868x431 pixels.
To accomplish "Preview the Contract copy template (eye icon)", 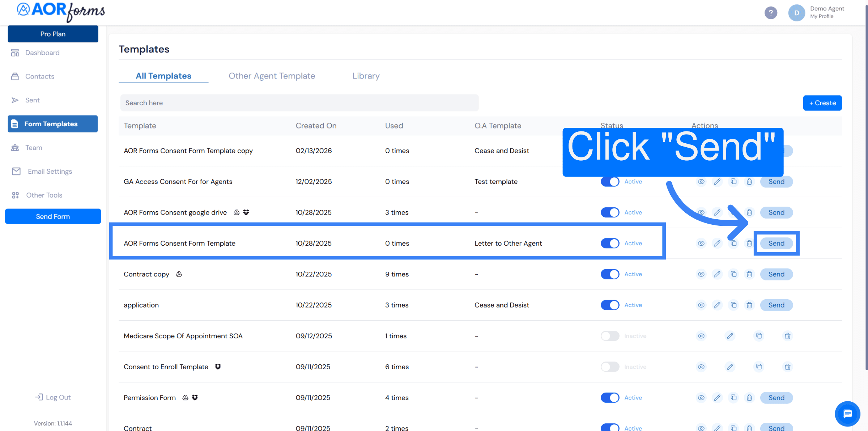I will 701,274.
